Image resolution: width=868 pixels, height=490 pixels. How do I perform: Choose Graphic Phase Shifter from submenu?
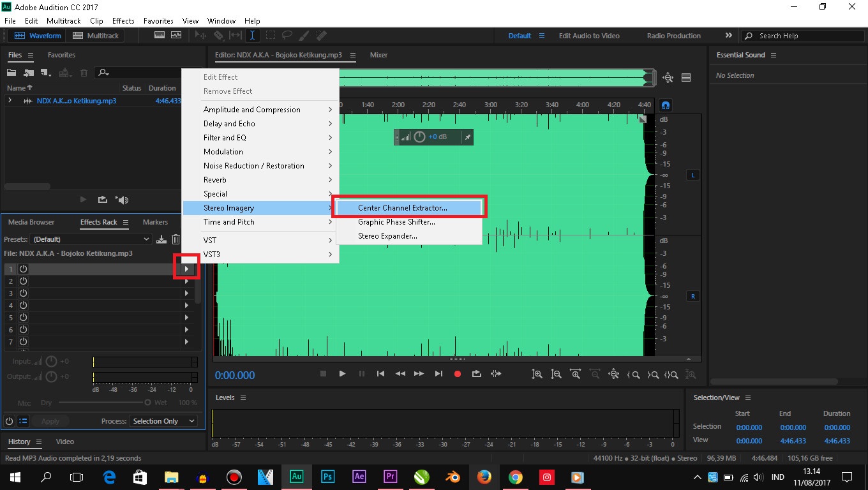408,222
